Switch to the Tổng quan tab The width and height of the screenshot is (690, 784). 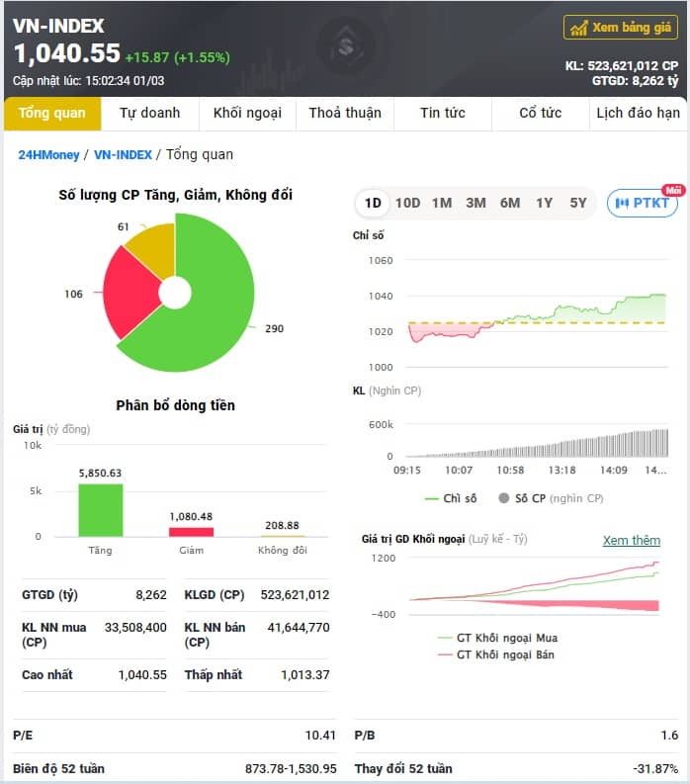(52, 113)
